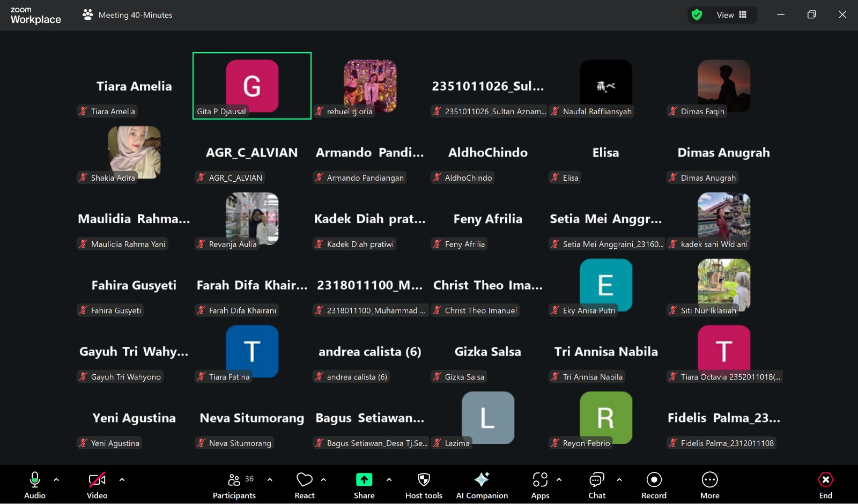Turn on camera with Video button
This screenshot has height=504, width=858.
tap(97, 479)
